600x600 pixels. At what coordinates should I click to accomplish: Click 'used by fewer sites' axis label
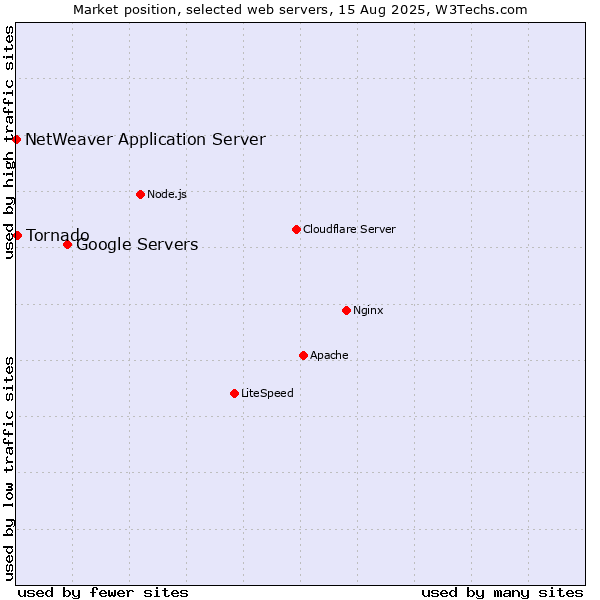[x=103, y=593]
